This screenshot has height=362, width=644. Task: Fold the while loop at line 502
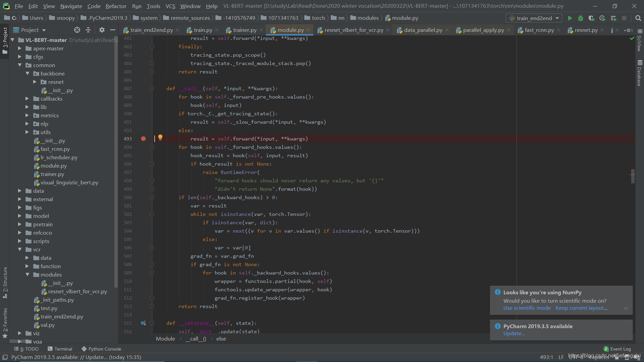tap(152, 214)
